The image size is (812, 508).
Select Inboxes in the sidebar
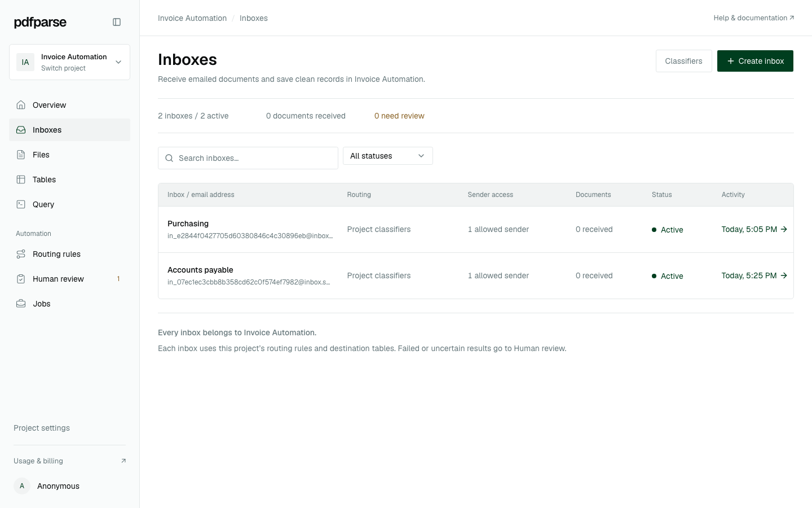pos(69,130)
